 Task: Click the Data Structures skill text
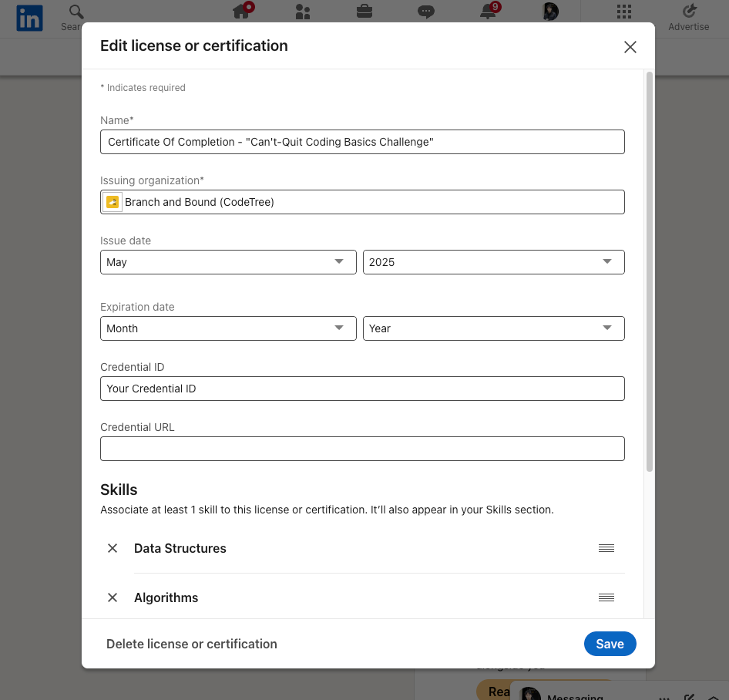click(180, 548)
